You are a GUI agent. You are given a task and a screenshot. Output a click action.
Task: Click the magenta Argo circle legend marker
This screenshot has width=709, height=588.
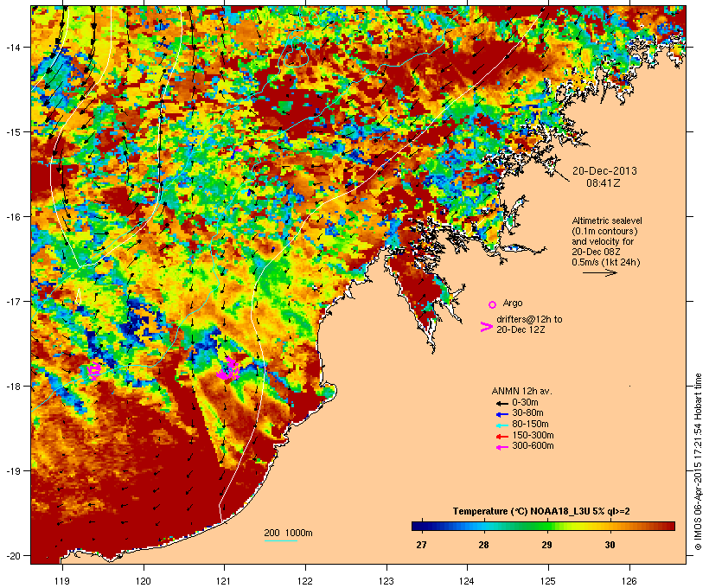click(x=493, y=304)
